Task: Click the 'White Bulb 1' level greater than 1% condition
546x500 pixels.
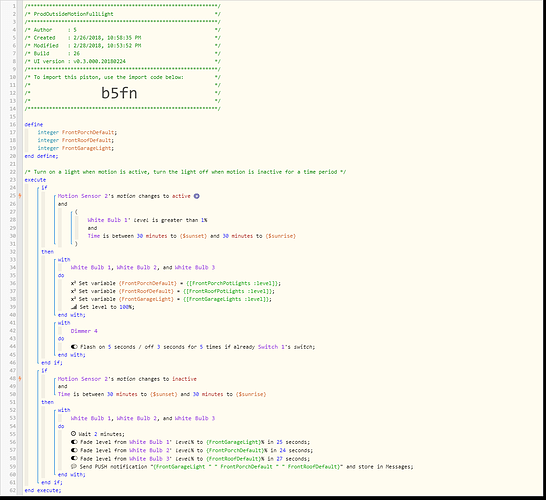Action: point(147,220)
